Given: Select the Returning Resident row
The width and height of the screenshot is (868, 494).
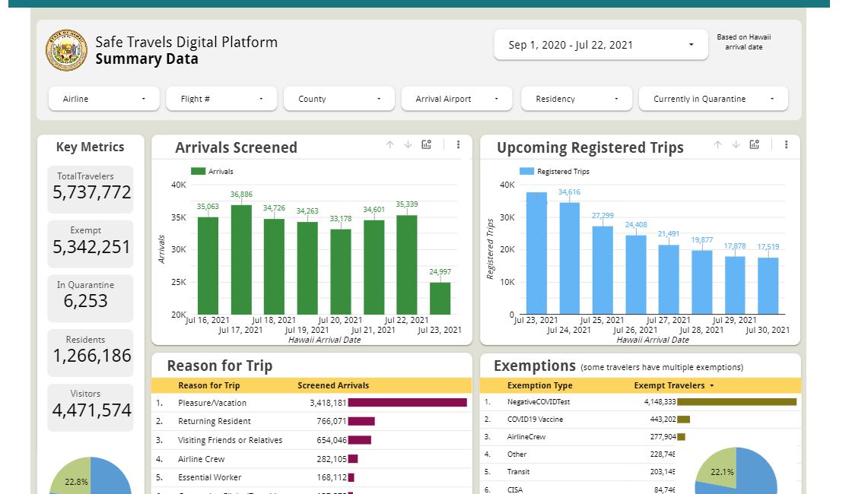Looking at the screenshot, I should [x=312, y=422].
